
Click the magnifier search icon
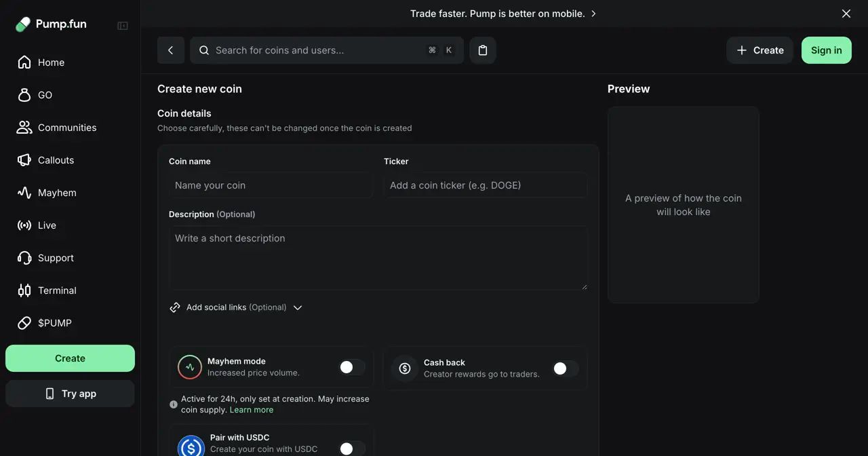[x=204, y=50]
